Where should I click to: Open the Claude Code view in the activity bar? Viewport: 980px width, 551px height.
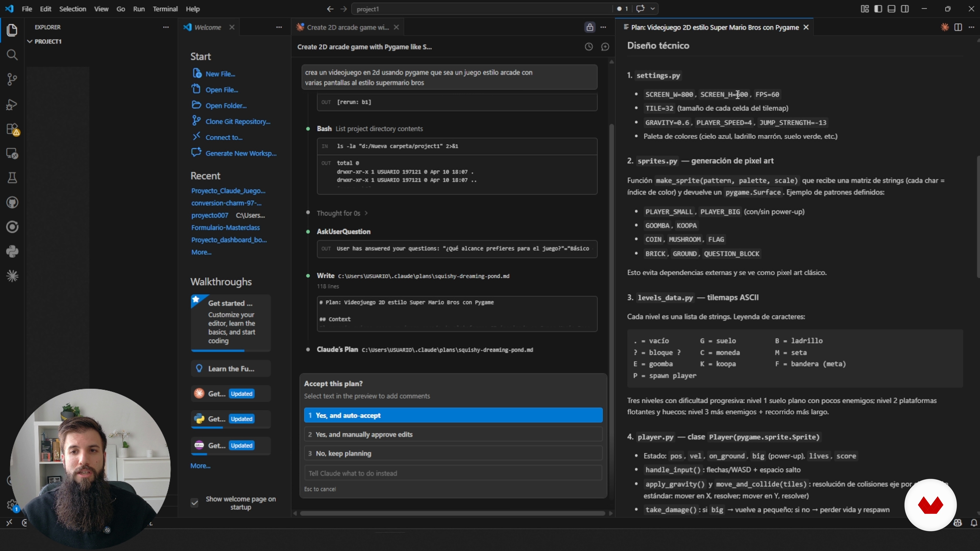(x=12, y=276)
